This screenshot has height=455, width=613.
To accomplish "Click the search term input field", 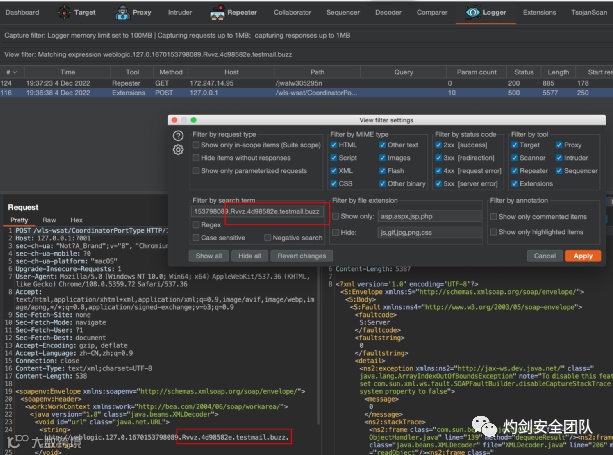I will click(257, 211).
